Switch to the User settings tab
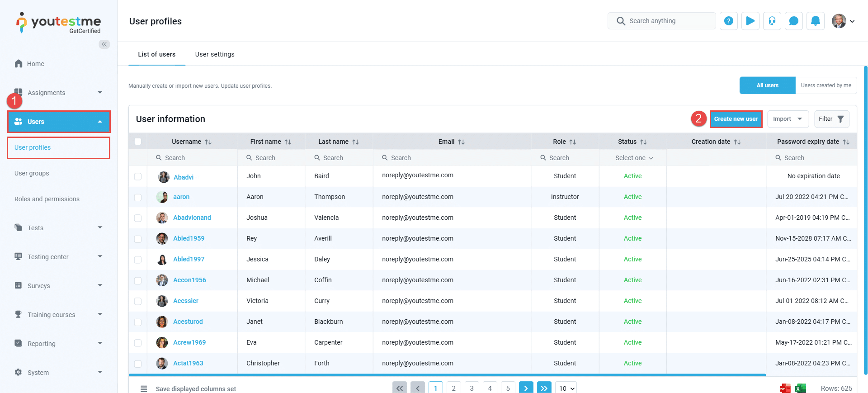The image size is (868, 393). tap(215, 54)
